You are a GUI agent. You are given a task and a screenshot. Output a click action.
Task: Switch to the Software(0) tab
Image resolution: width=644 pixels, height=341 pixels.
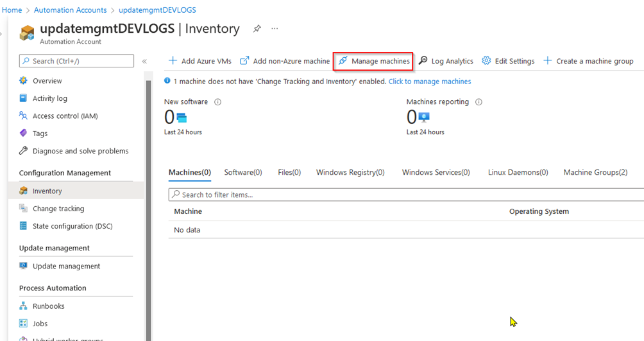(243, 172)
